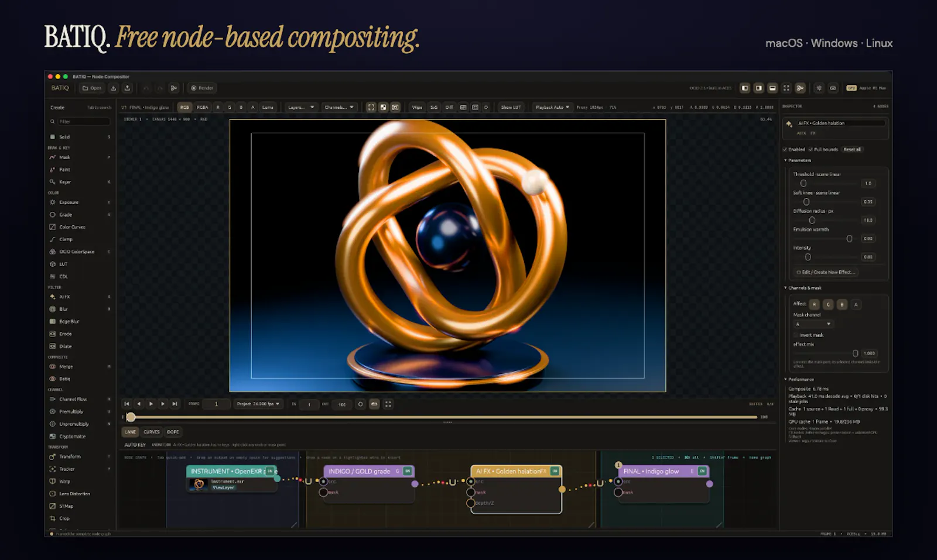
Task: Add an AI FX node from sidebar
Action: click(x=80, y=297)
